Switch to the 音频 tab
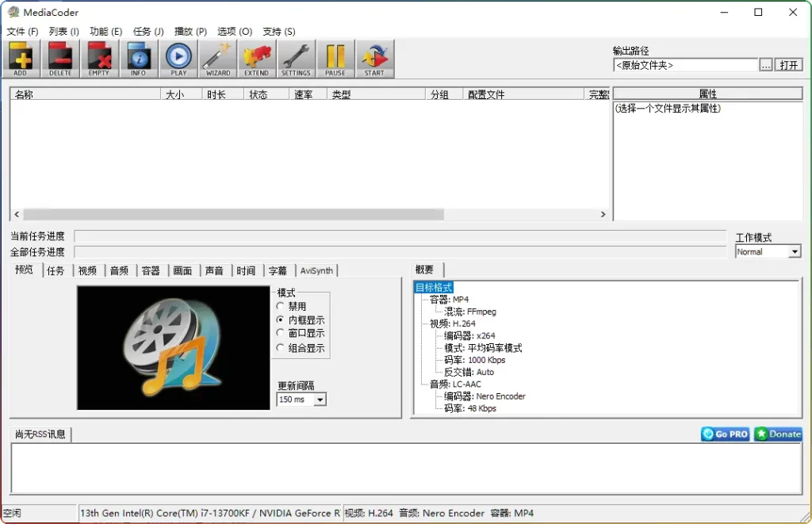 point(119,271)
